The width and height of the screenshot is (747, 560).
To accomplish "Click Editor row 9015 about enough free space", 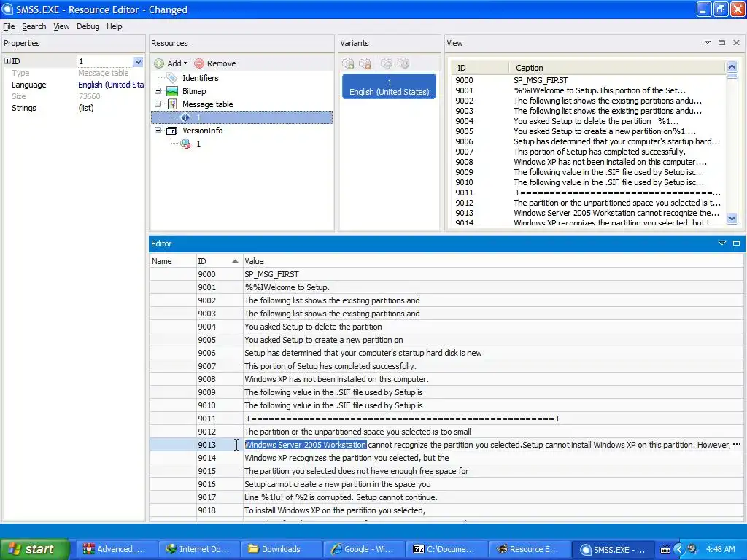I will tap(446, 471).
